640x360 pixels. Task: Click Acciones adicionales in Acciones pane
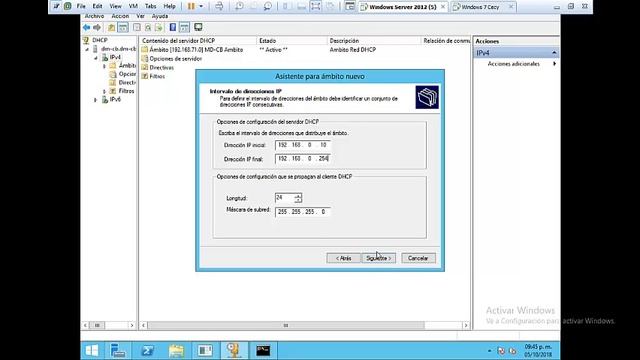[513, 64]
